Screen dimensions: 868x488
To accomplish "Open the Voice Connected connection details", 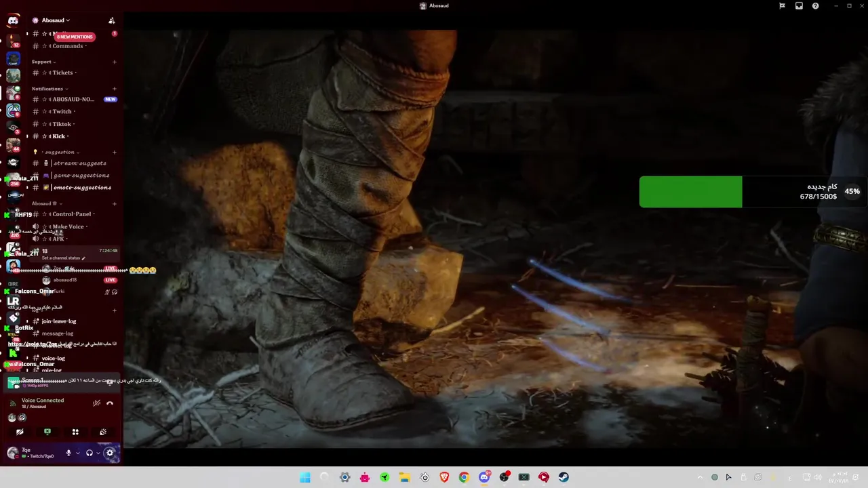I will pyautogui.click(x=43, y=401).
